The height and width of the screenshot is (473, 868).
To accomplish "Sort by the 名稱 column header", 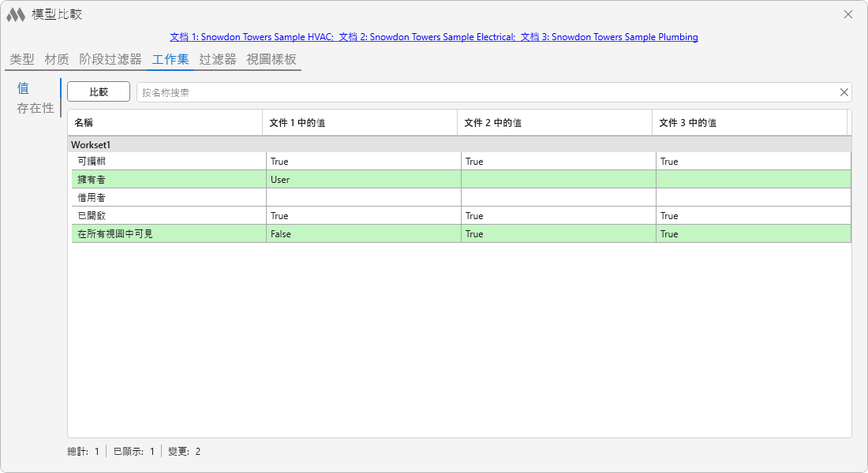I will point(165,123).
